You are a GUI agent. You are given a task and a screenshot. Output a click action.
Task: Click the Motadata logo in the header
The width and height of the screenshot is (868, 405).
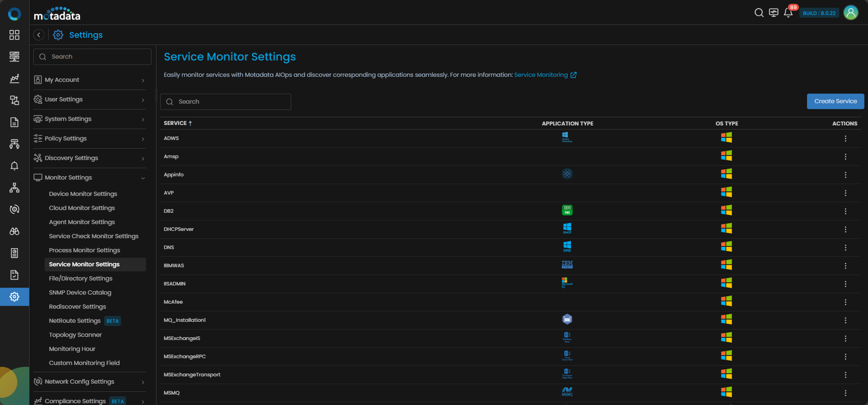pyautogui.click(x=57, y=14)
